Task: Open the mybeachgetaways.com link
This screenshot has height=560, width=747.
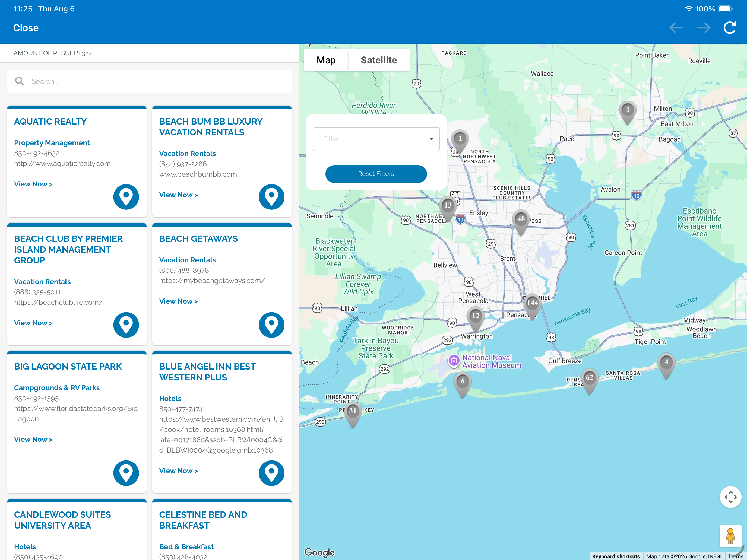Action: click(212, 281)
